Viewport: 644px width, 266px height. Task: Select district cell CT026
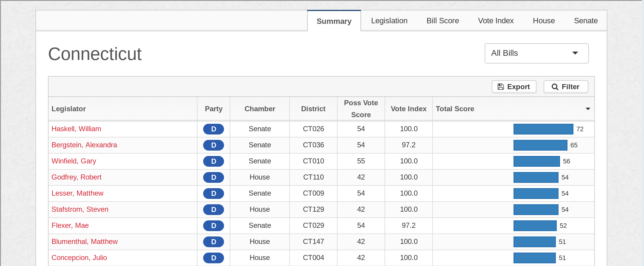(x=313, y=129)
